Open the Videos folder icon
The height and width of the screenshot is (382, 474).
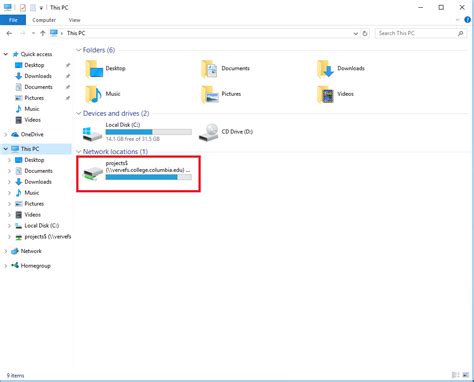(325, 94)
